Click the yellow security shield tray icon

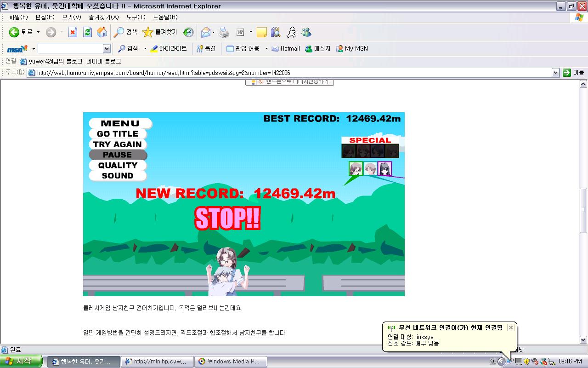(x=526, y=362)
